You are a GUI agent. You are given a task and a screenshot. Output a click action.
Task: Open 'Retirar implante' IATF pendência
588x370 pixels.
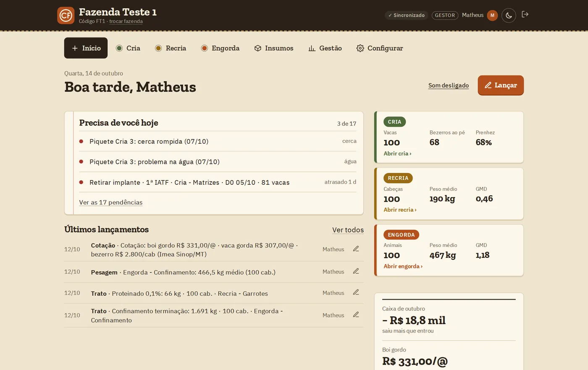click(x=218, y=182)
